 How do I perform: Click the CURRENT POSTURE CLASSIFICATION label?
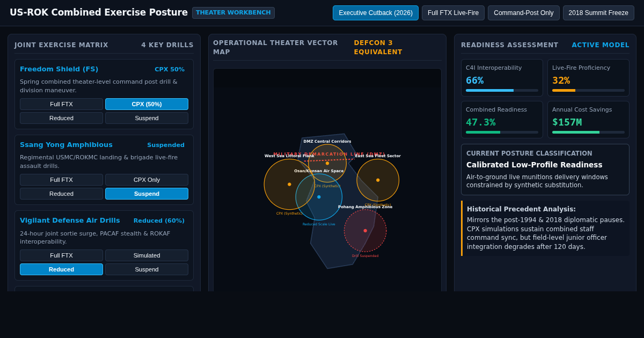529,153
